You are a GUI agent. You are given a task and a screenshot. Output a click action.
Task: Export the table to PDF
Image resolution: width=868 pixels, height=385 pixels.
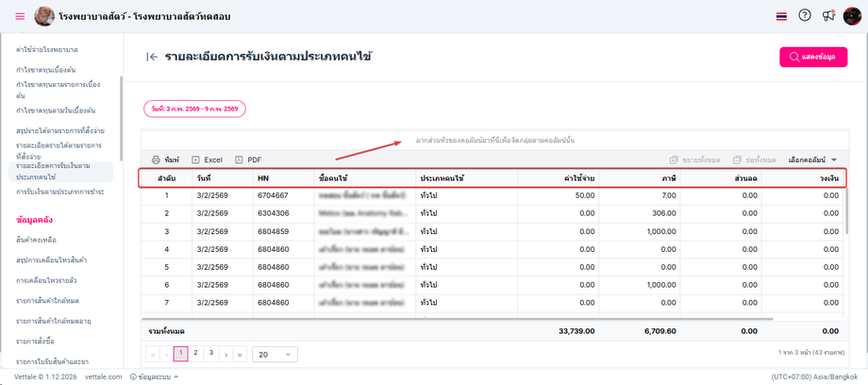click(x=248, y=159)
